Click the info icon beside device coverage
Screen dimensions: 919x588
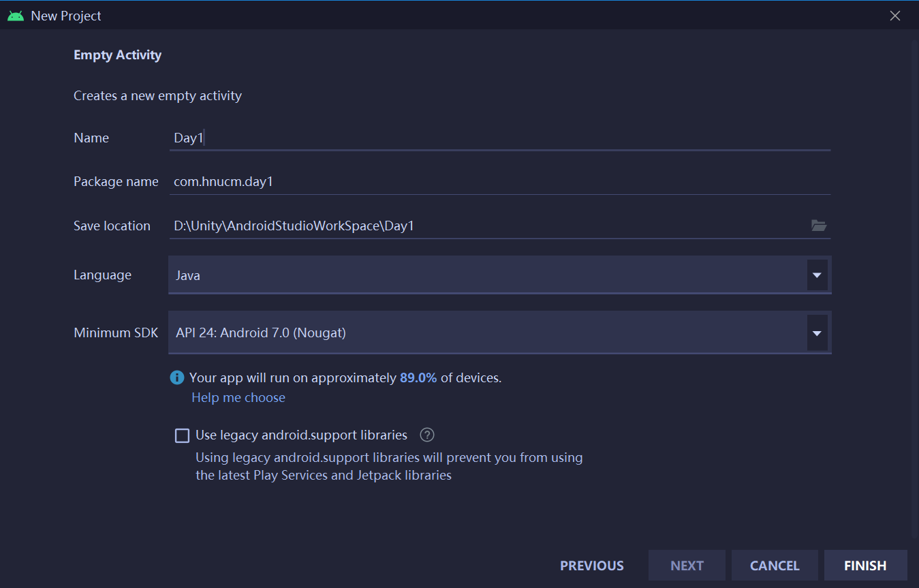click(x=177, y=377)
